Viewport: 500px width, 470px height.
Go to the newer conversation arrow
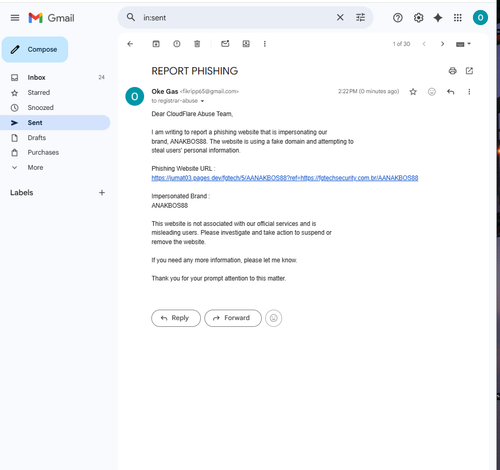click(424, 44)
